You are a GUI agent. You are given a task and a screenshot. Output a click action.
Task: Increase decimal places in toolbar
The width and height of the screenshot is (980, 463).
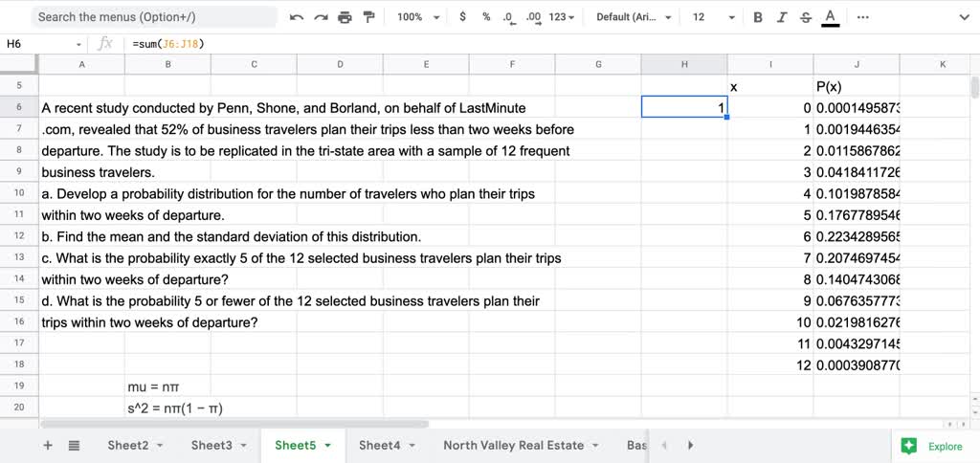point(533,17)
